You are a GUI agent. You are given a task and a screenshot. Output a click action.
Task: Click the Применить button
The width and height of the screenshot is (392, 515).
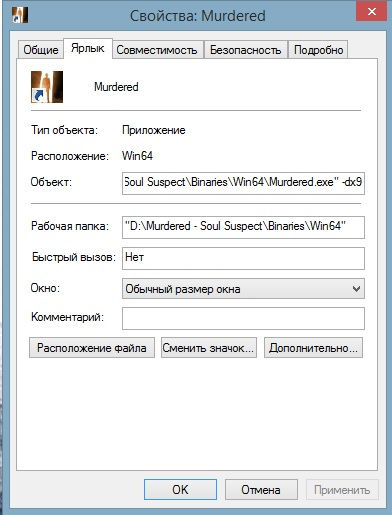click(342, 490)
